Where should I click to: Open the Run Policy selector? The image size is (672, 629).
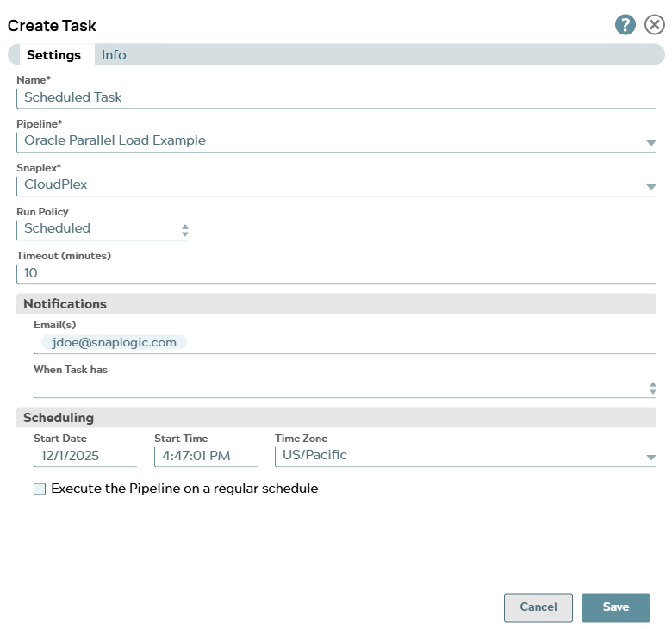[x=184, y=230]
